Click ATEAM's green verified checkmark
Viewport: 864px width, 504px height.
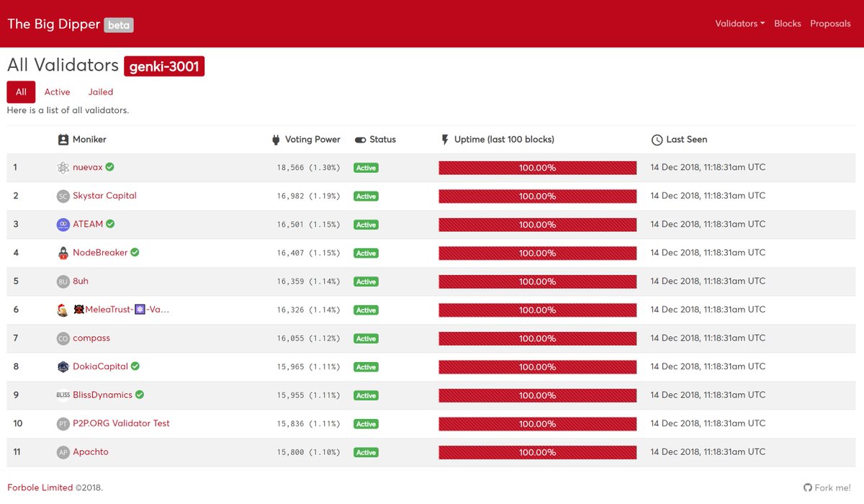[x=110, y=224]
